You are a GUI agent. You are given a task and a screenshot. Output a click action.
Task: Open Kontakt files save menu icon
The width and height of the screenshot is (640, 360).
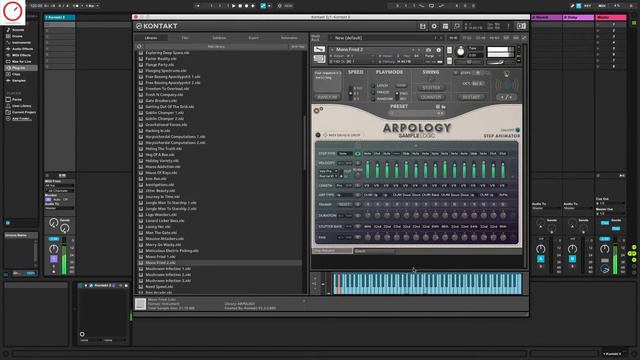tap(422, 26)
